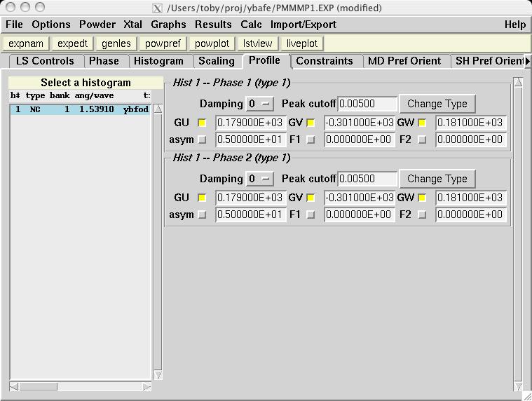Click histogram list scroll-up arrow
Screen dimensions: 532x401
tap(158, 109)
